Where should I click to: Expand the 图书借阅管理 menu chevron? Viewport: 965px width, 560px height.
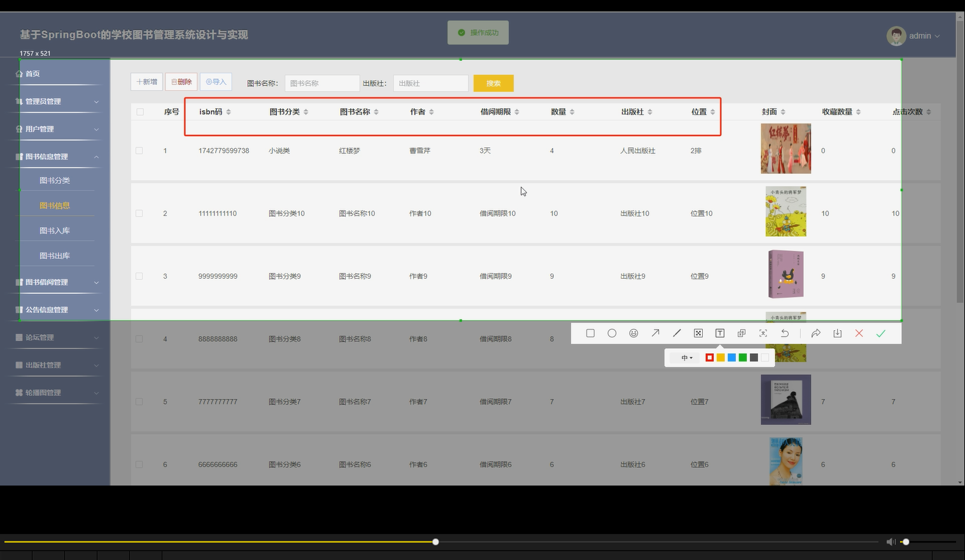click(97, 283)
